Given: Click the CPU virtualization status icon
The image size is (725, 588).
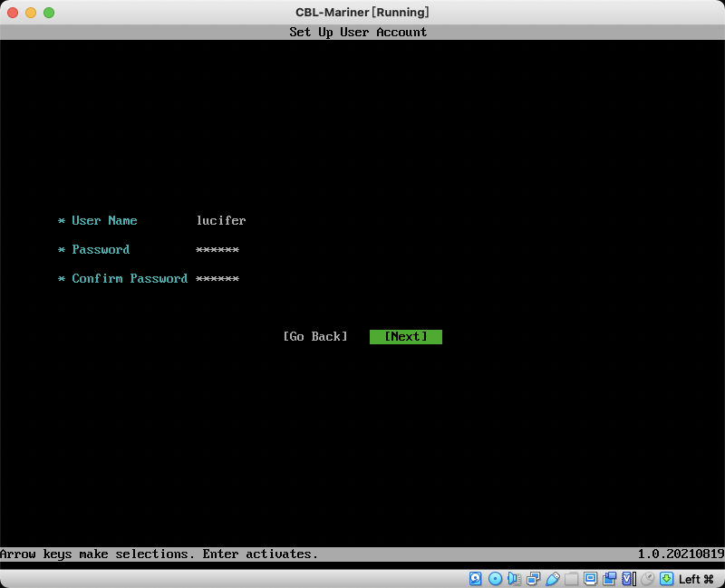Looking at the screenshot, I should (x=628, y=578).
